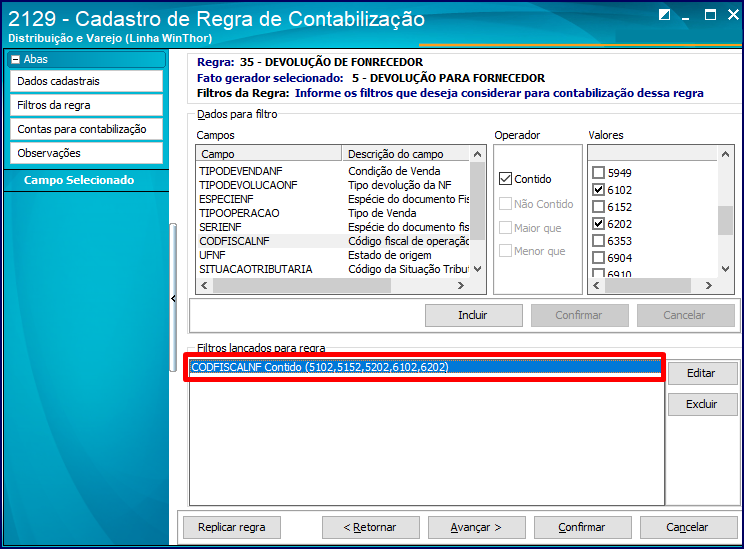Click the Editar button
Image resolution: width=744 pixels, height=549 pixels.
click(702, 373)
